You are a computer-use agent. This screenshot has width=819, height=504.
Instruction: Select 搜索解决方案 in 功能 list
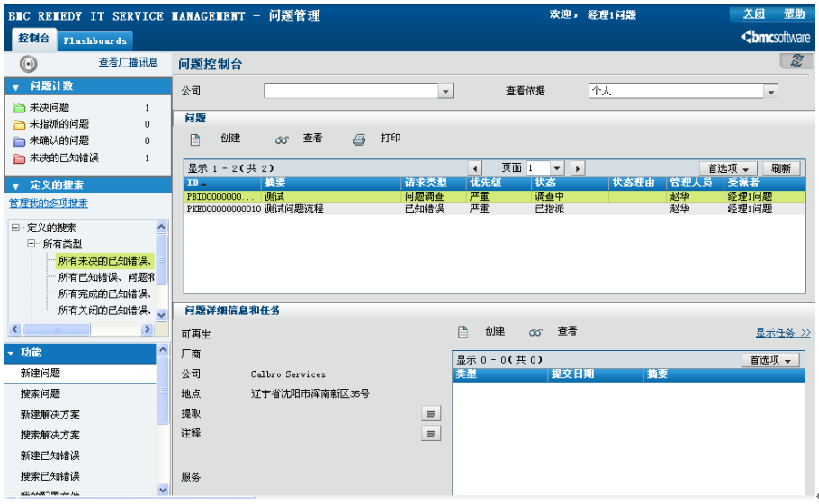(x=50, y=435)
